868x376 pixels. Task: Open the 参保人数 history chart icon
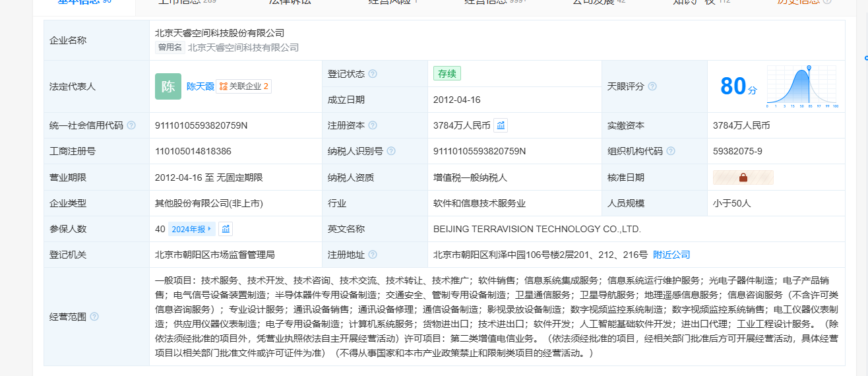click(x=226, y=229)
